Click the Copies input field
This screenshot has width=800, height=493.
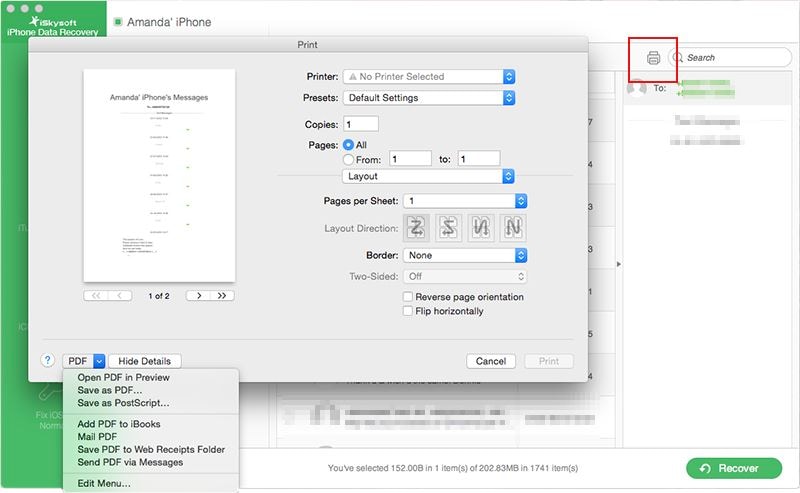click(361, 124)
